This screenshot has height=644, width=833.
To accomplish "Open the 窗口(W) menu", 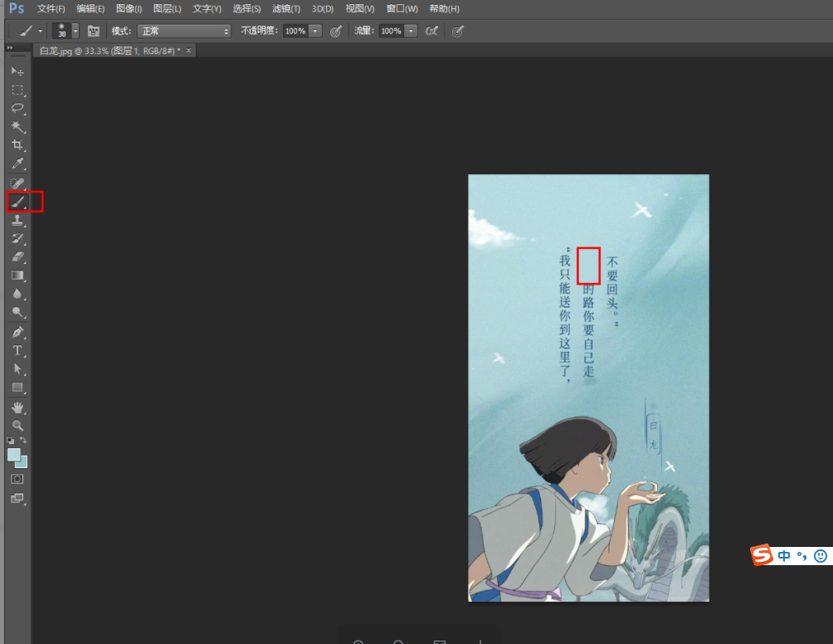I will (402, 8).
